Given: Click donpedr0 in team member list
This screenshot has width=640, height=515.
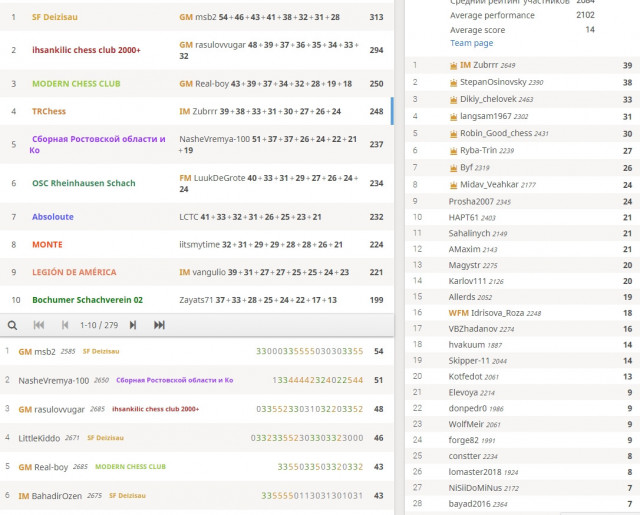Looking at the screenshot, I should (x=467, y=408).
